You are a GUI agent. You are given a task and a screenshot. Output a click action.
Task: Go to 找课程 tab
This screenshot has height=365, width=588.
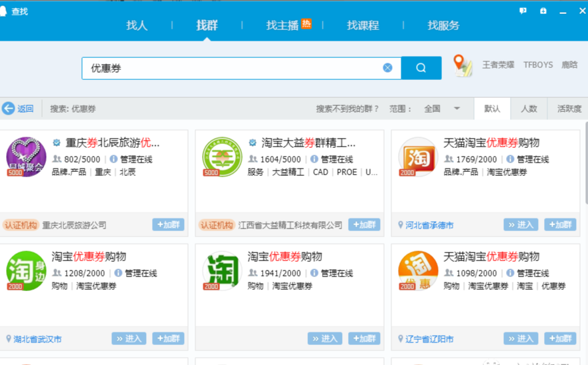pos(363,25)
